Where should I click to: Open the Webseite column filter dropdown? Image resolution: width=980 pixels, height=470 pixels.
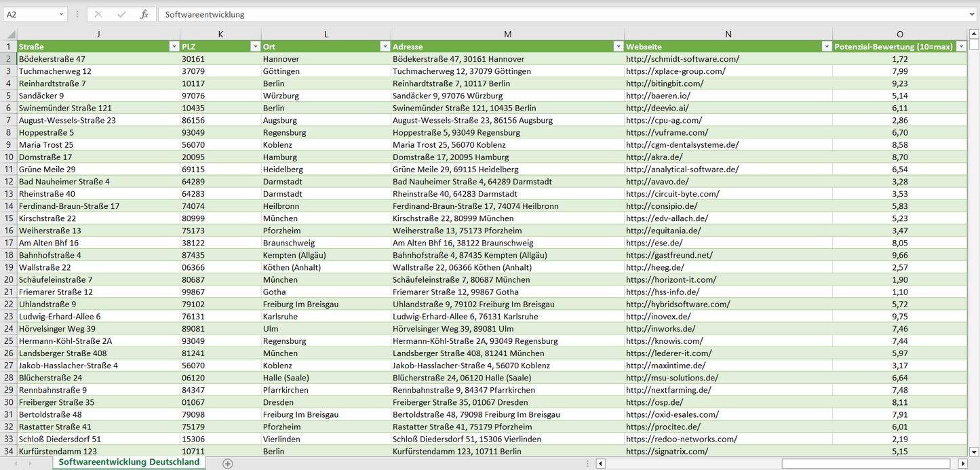pos(826,47)
